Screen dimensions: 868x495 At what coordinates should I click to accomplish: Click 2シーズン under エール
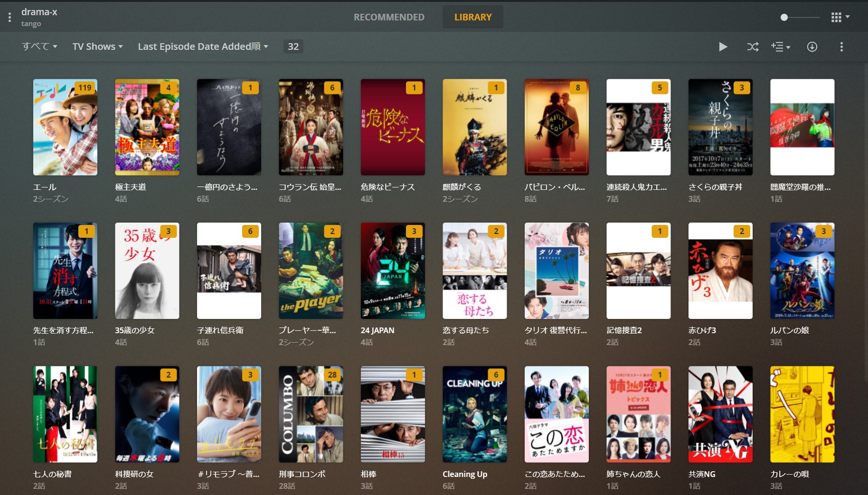pos(51,199)
